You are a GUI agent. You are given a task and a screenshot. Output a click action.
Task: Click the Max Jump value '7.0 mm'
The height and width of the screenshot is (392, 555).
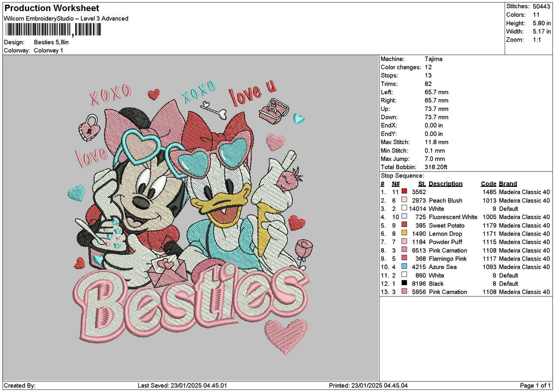tap(435, 159)
